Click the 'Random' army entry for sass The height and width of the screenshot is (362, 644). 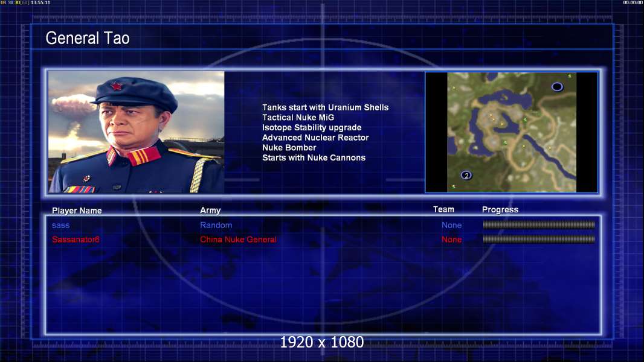pos(216,225)
